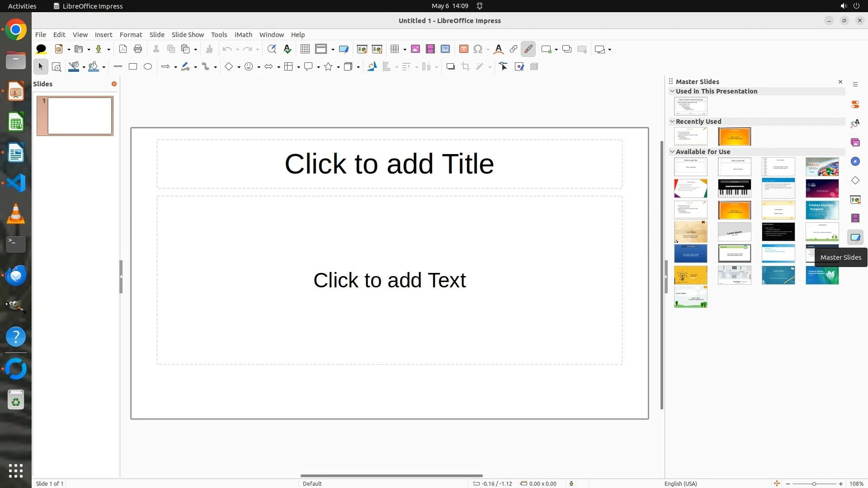Click the Insert Image icon
This screenshot has height=488, width=868.
pyautogui.click(x=415, y=49)
